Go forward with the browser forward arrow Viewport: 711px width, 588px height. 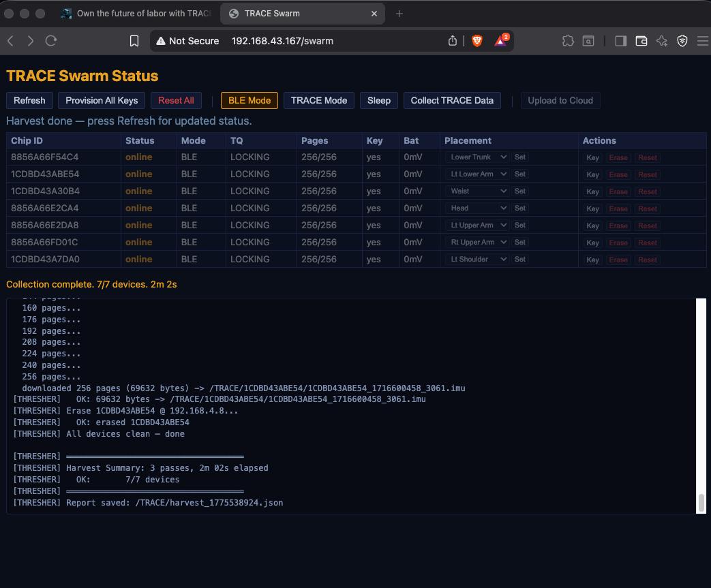click(x=31, y=42)
